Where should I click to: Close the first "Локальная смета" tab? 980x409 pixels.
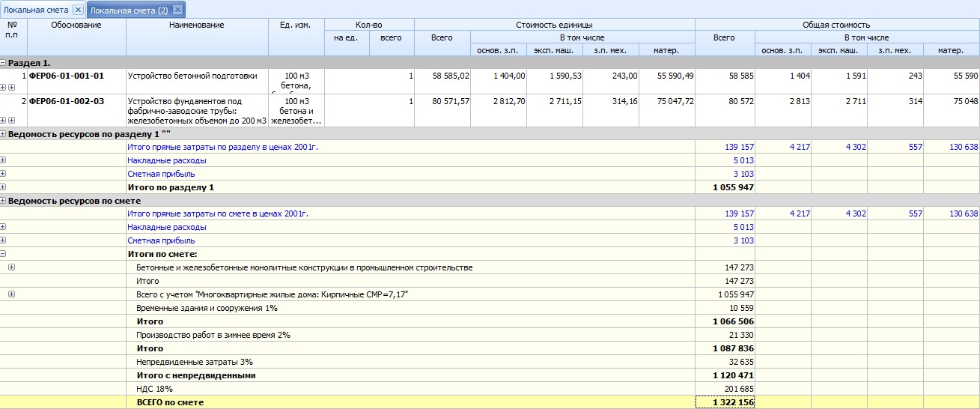78,10
